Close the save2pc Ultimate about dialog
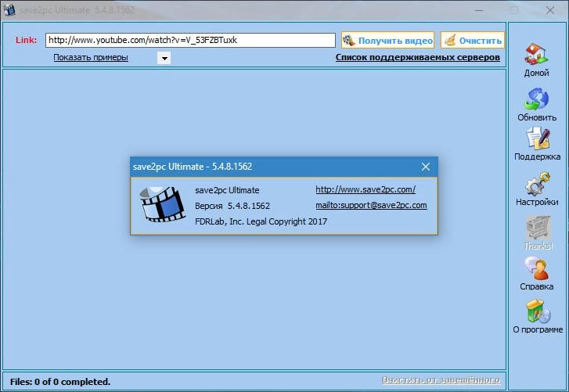The width and height of the screenshot is (569, 392). point(426,167)
